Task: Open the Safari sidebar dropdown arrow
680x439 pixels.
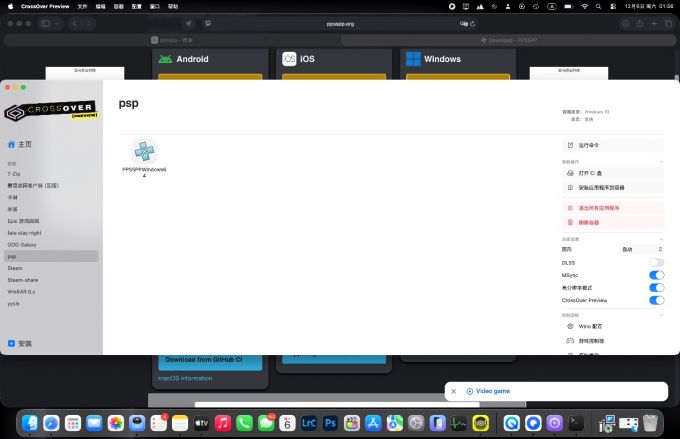Action: (57, 23)
